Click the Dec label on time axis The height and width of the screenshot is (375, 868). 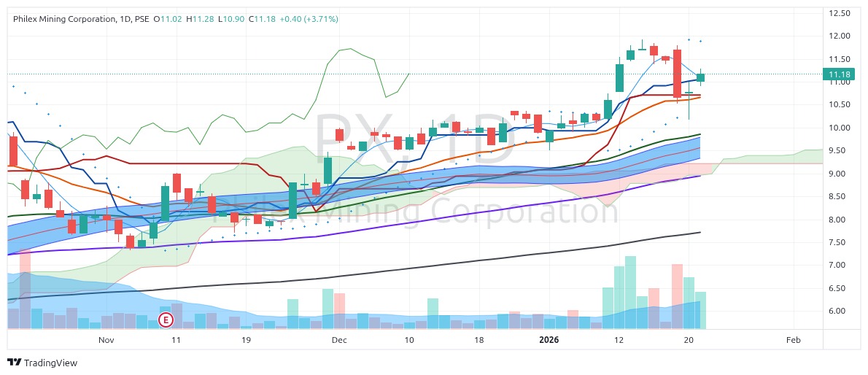click(338, 340)
